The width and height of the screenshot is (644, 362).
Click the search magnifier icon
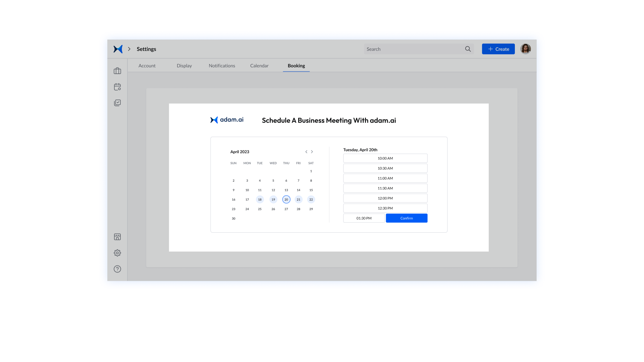pyautogui.click(x=468, y=49)
